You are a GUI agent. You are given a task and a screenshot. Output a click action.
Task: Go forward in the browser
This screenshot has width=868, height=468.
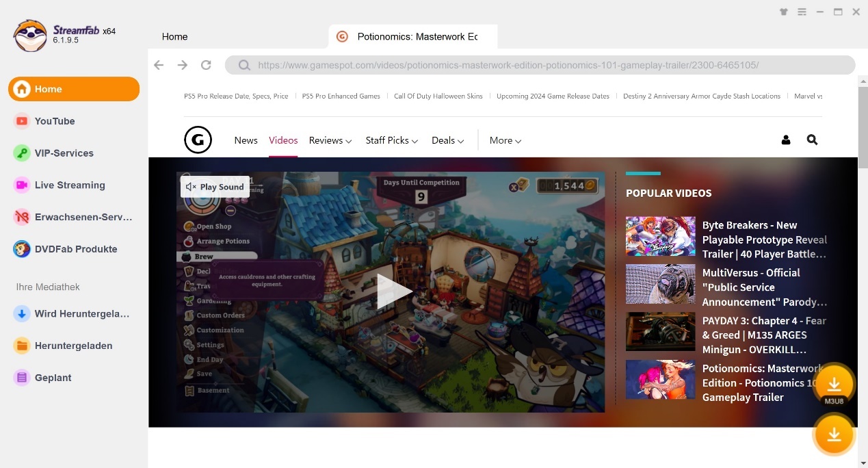[182, 65]
